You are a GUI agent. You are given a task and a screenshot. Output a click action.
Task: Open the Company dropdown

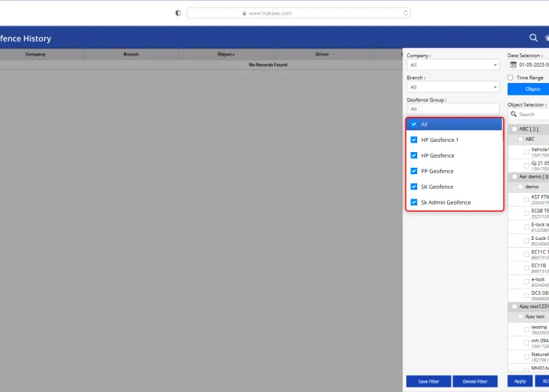[453, 65]
